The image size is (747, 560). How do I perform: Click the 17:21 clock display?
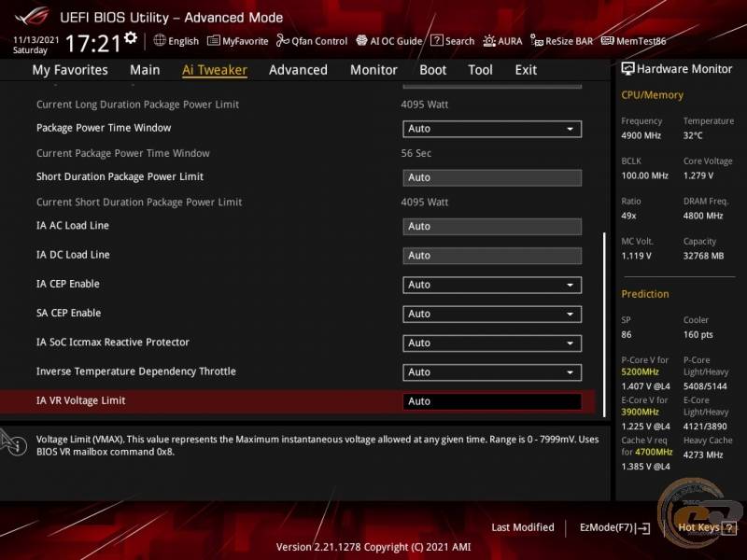coord(93,43)
